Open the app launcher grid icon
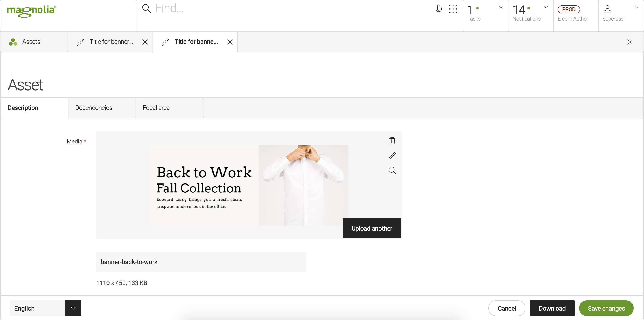644x320 pixels. (453, 9)
